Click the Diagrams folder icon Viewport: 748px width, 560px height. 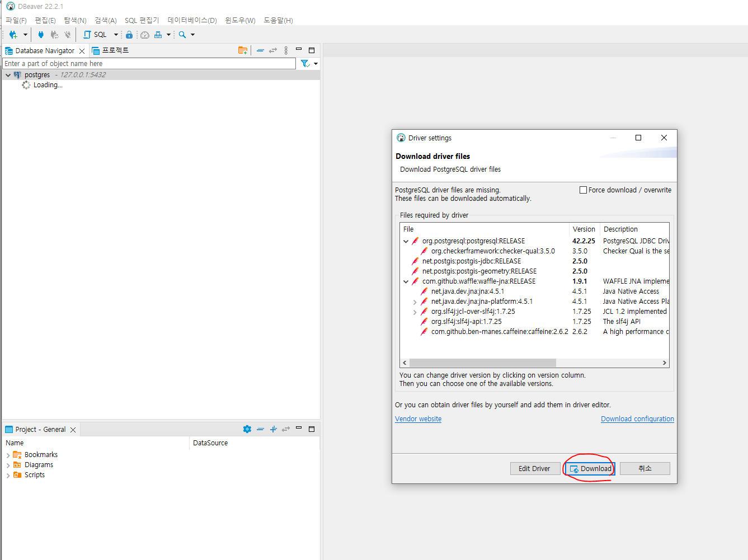(x=17, y=465)
